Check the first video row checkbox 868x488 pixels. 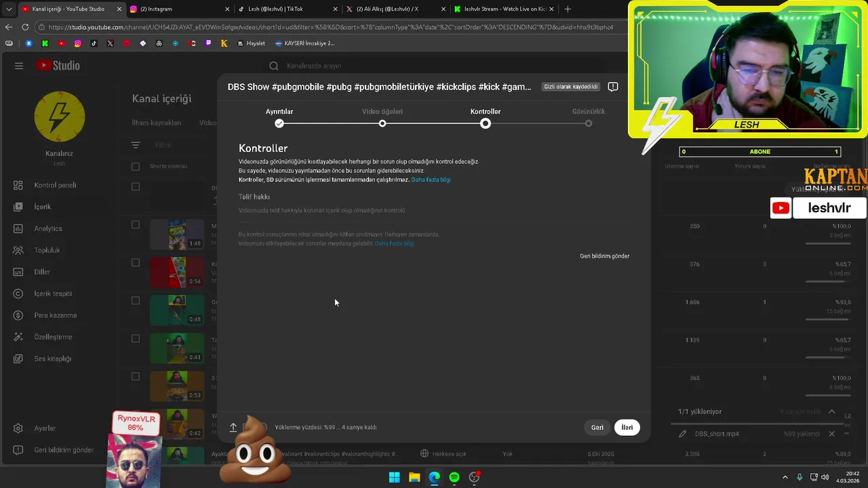click(x=136, y=187)
